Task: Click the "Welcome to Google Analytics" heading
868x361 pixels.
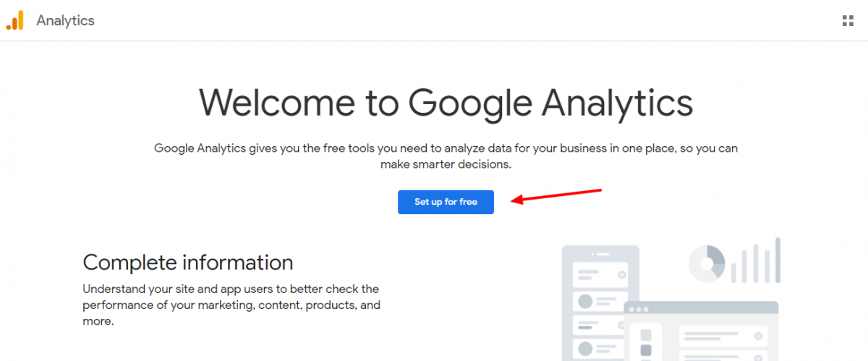Action: tap(446, 103)
